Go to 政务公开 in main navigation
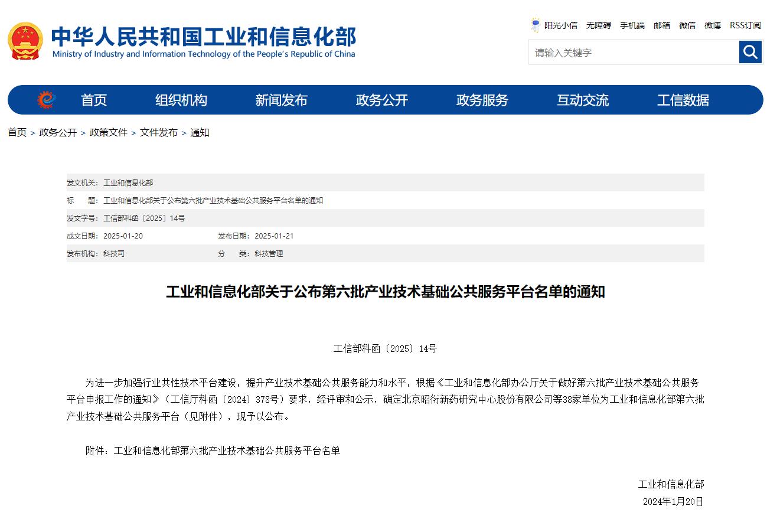Screen dimensions: 780x532 click(x=381, y=100)
